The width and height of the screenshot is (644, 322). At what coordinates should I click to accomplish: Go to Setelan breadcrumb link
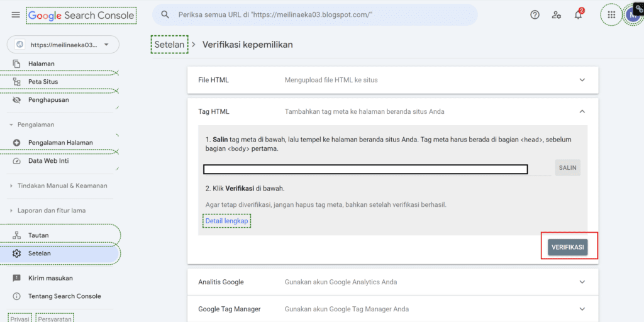pos(169,45)
